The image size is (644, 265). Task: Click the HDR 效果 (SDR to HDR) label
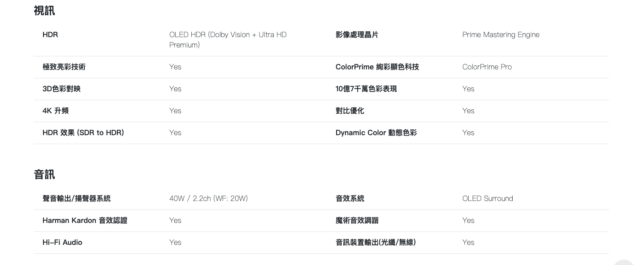83,132
